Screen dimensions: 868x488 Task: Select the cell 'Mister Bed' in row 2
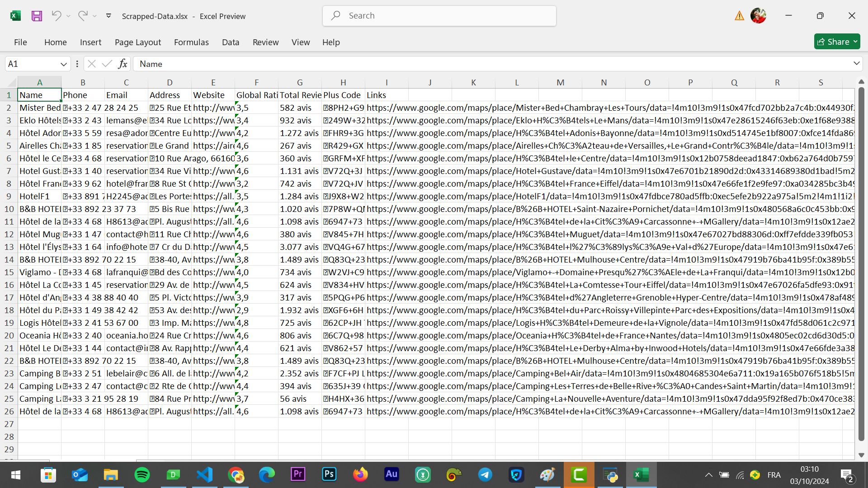pyautogui.click(x=39, y=108)
